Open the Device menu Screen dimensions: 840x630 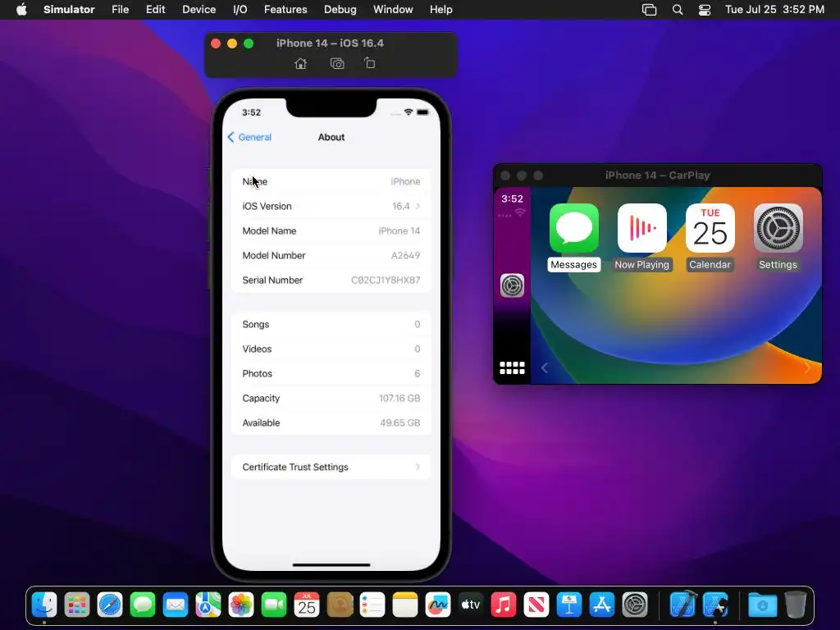coord(199,10)
